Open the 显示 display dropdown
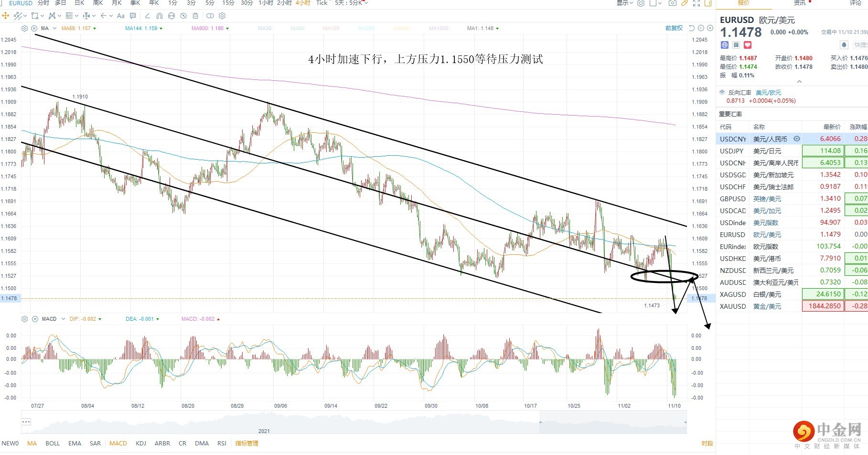The height and width of the screenshot is (455, 868). pos(625,3)
